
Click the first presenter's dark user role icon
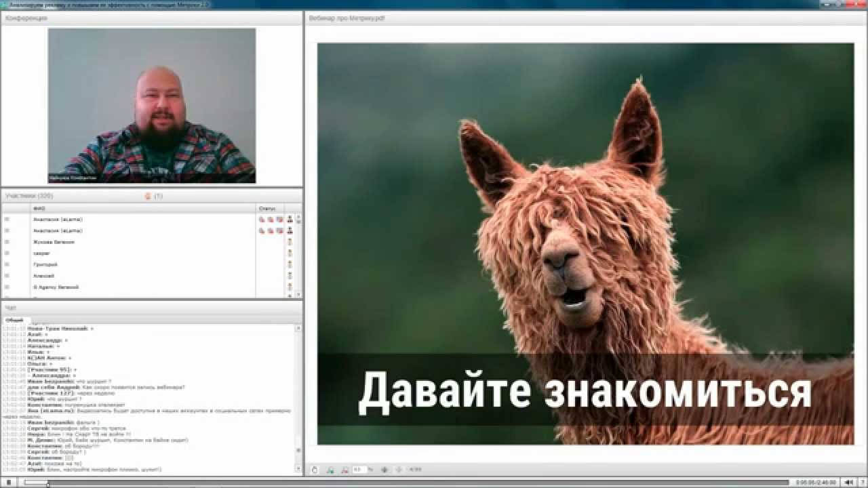tap(290, 220)
